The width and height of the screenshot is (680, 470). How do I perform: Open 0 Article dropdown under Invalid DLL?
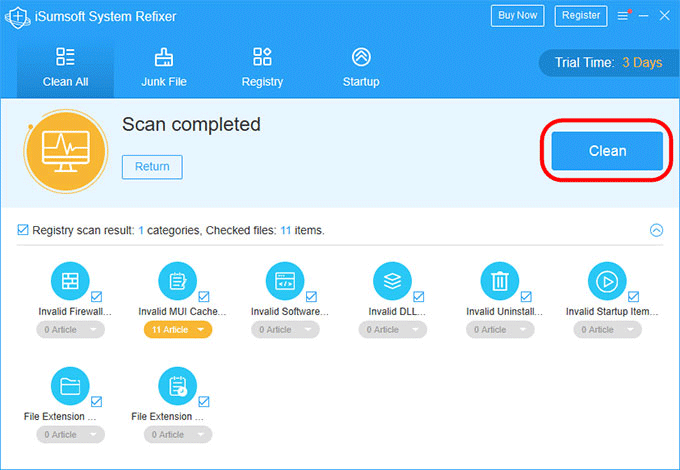(x=392, y=330)
